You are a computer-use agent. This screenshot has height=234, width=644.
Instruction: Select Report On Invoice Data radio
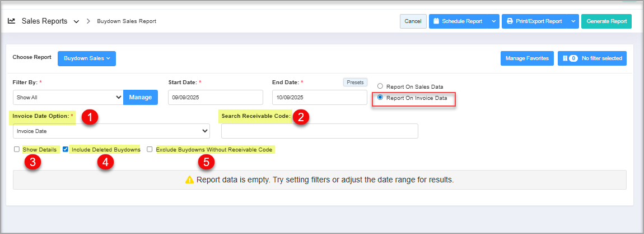point(380,98)
